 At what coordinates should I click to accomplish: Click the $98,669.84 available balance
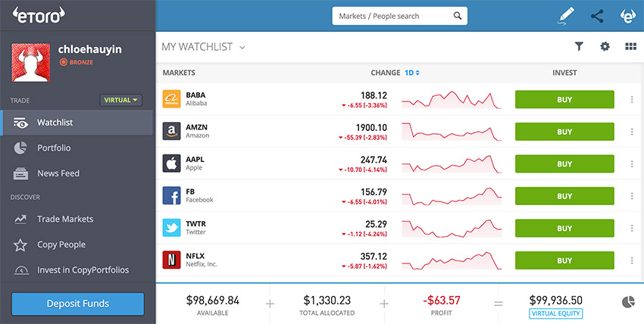[213, 301]
